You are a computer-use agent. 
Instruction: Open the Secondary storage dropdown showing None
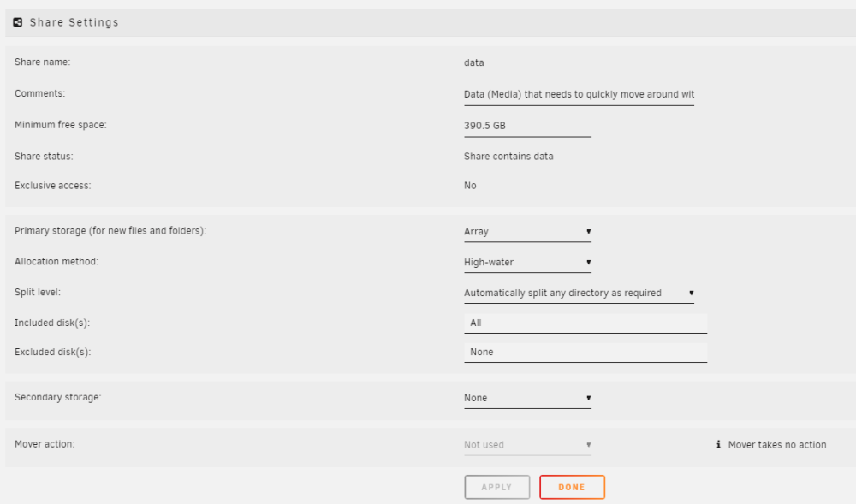click(x=527, y=398)
